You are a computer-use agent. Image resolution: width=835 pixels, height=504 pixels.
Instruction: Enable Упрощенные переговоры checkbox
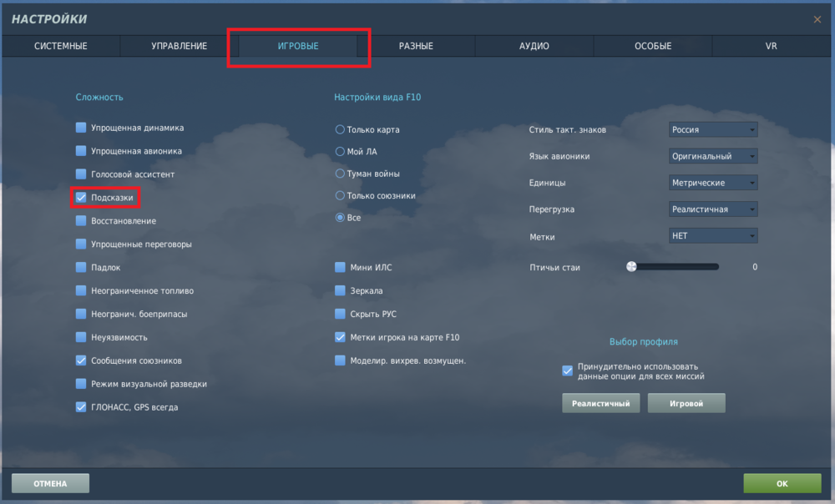[x=81, y=244]
